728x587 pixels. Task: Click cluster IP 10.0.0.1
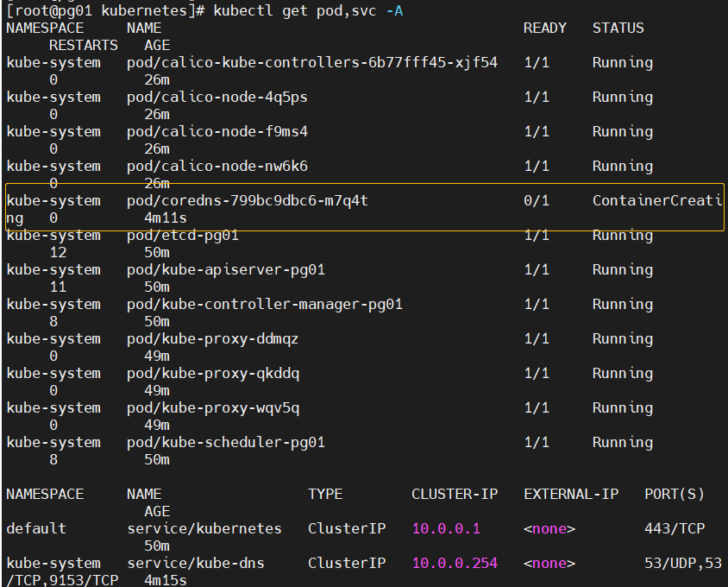click(446, 529)
